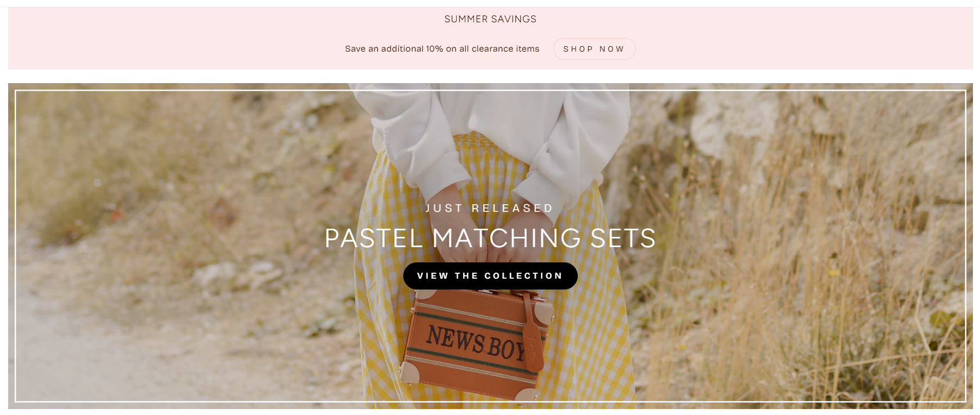Viewport: 980px width, 415px height.
Task: Click the word COLLECTION on black button
Action: pyautogui.click(x=523, y=276)
